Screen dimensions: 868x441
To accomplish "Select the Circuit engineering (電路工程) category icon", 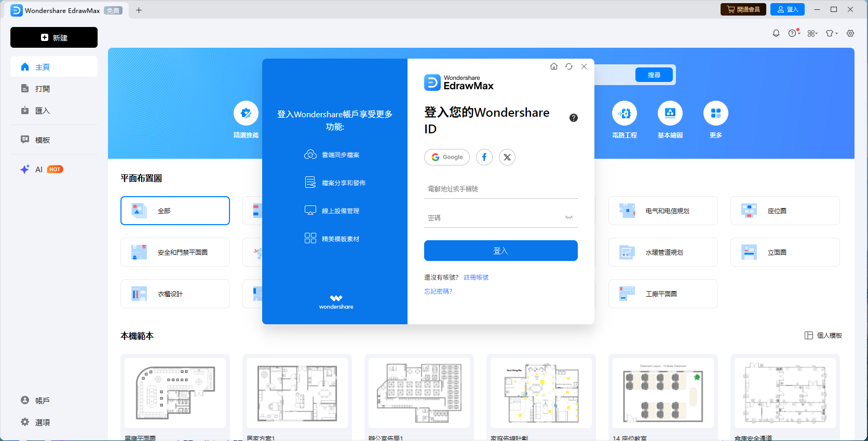I will [625, 113].
